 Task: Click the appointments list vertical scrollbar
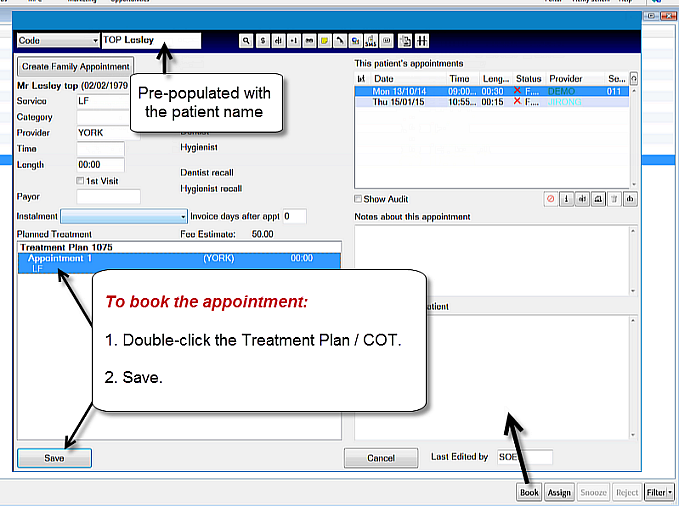(x=634, y=137)
